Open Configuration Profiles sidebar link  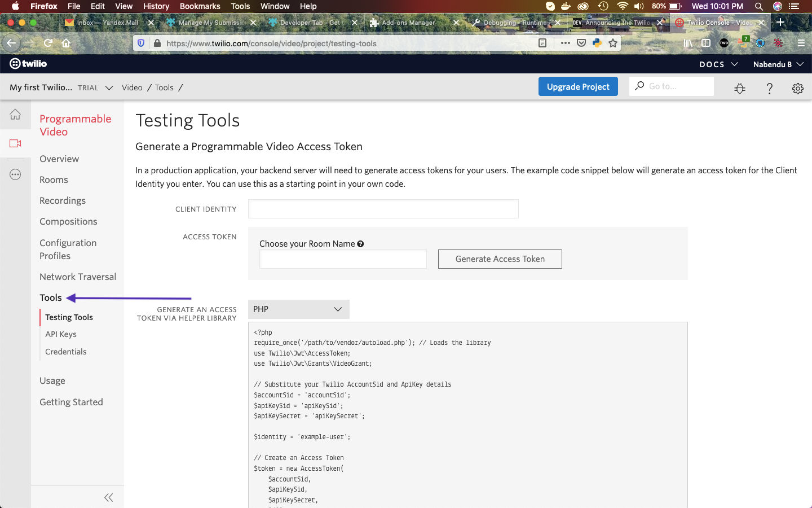pyautogui.click(x=68, y=249)
